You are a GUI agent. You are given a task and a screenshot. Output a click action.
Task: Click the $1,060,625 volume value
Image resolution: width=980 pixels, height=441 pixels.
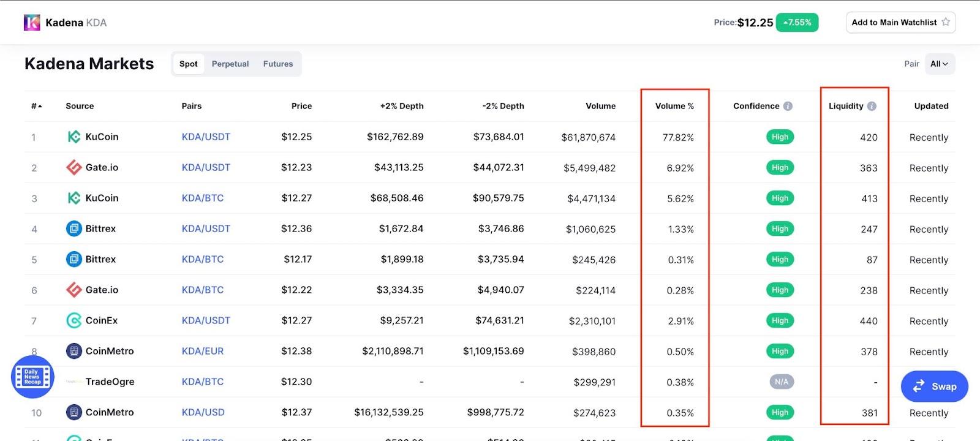(590, 229)
